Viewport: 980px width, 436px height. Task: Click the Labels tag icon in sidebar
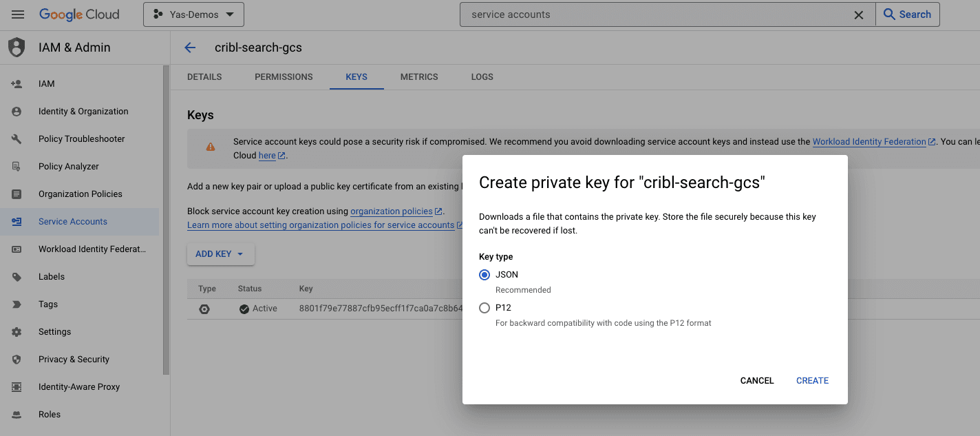(x=17, y=277)
